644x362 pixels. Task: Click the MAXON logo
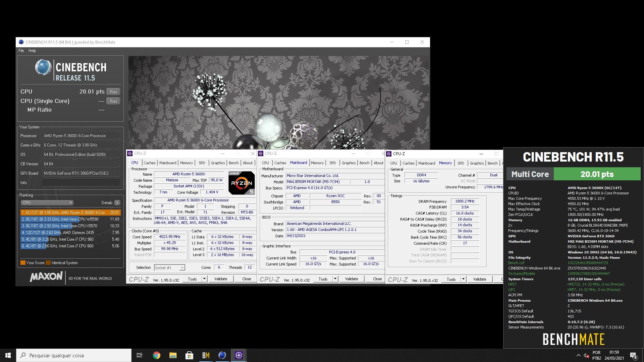click(46, 277)
